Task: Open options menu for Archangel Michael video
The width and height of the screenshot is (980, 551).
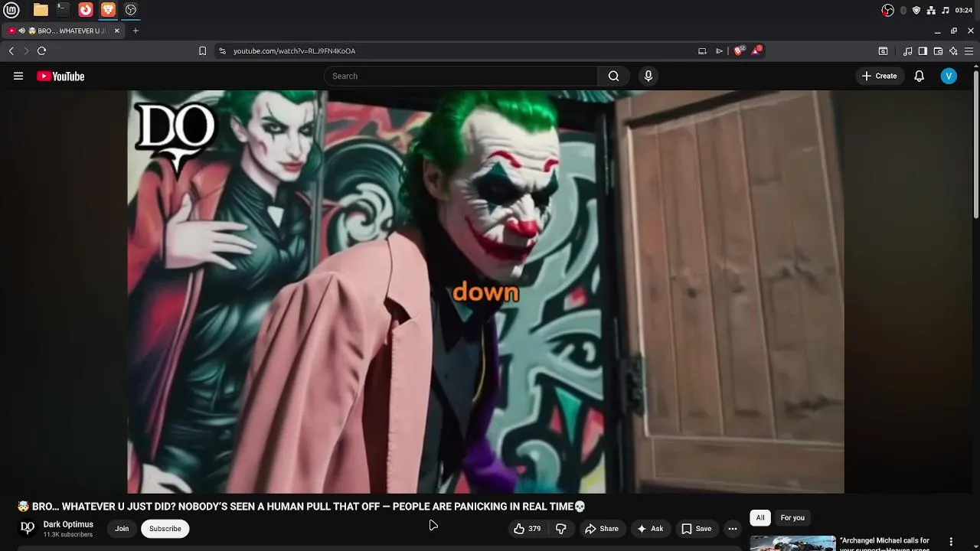Action: pos(951,542)
